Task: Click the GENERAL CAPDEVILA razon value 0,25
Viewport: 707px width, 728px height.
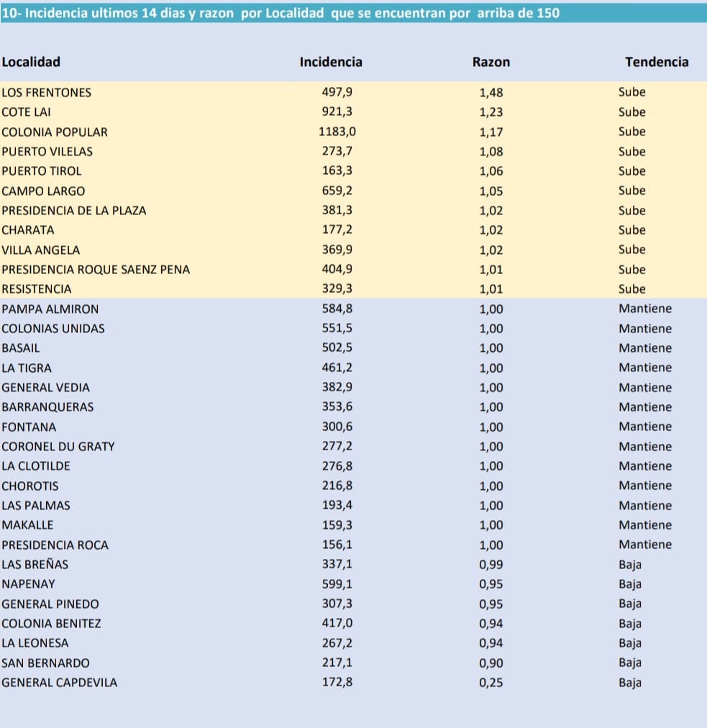Action: click(x=491, y=683)
